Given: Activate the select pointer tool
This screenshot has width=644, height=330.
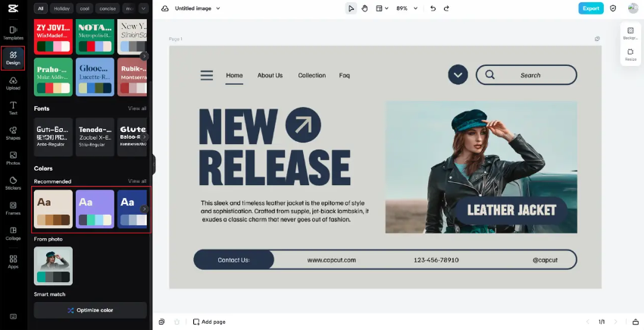Looking at the screenshot, I should [x=351, y=8].
